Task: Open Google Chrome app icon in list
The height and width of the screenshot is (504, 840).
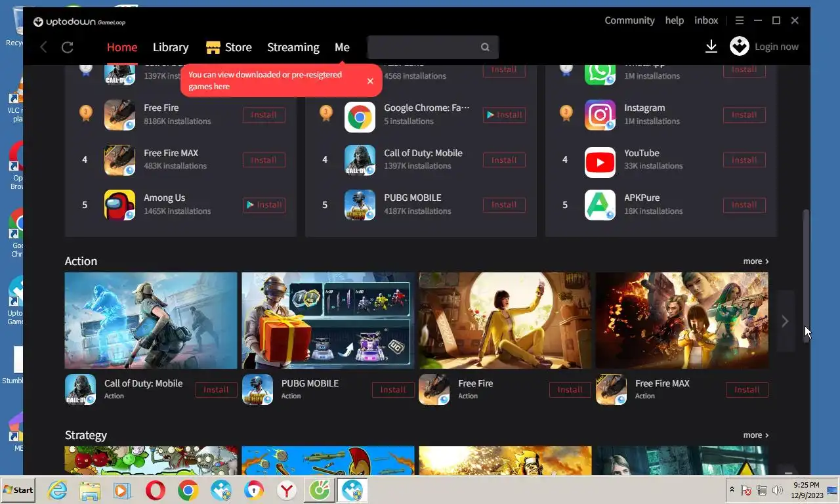Action: click(x=360, y=117)
